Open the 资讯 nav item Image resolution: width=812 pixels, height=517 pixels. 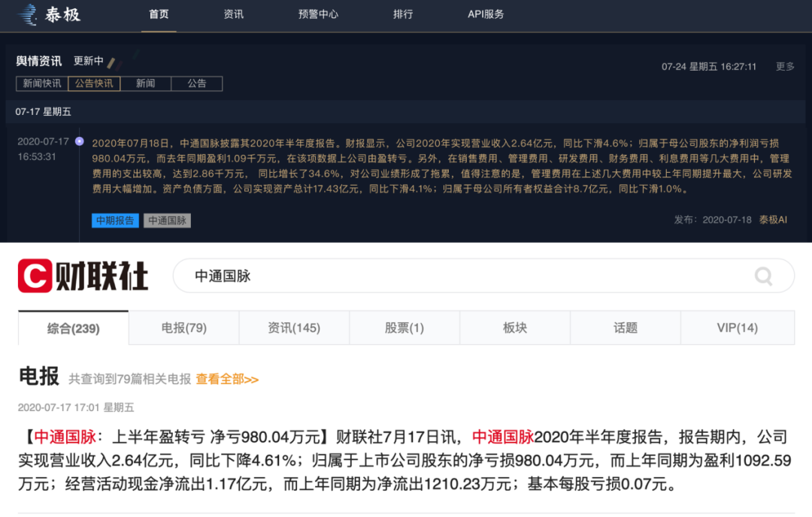(234, 14)
